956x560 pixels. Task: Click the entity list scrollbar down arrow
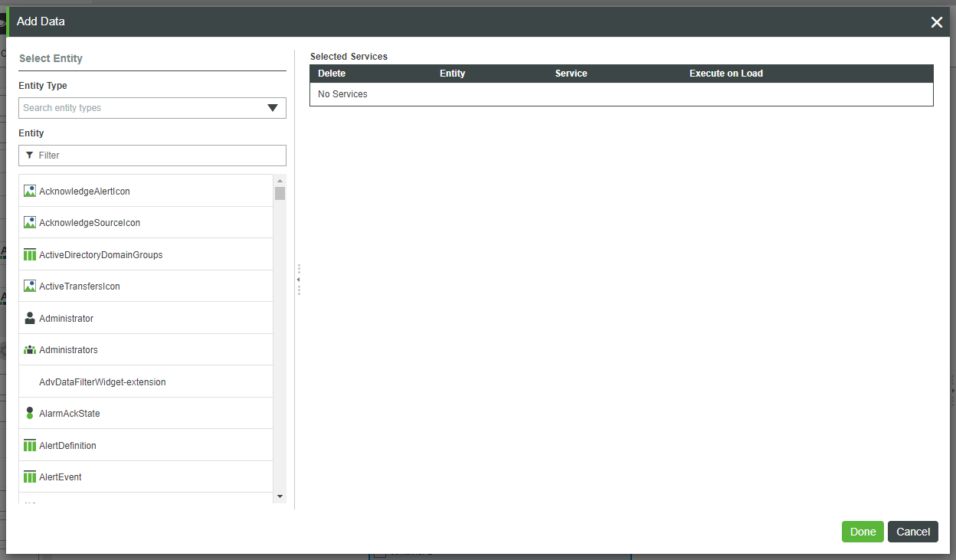[x=280, y=496]
